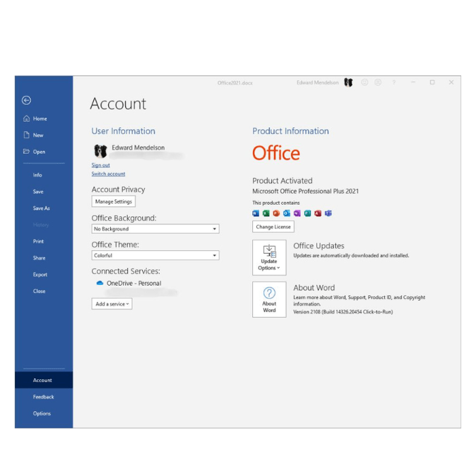The width and height of the screenshot is (476, 476).
Task: Open Feedback in the sidebar
Action: pos(44,396)
